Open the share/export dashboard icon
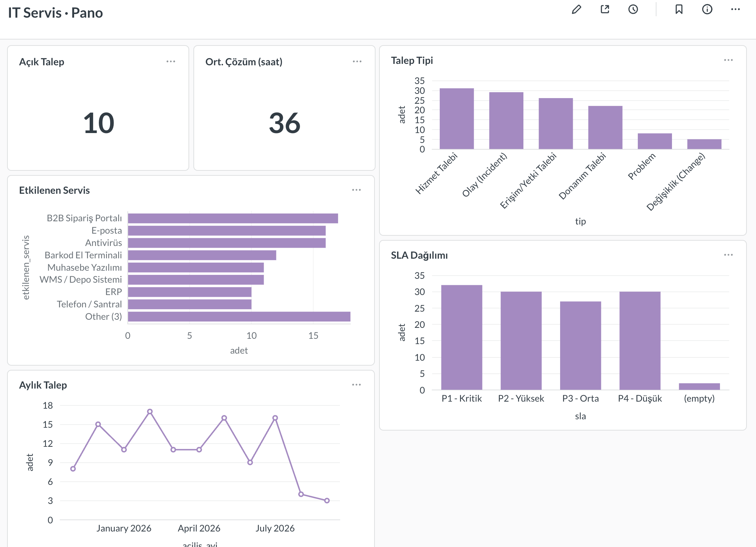The height and width of the screenshot is (547, 756). click(x=605, y=10)
